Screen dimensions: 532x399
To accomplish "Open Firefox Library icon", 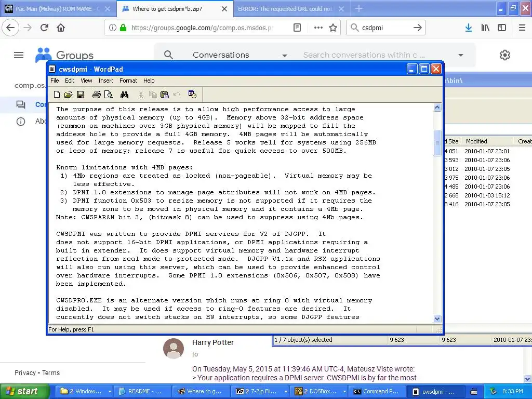I will click(485, 28).
